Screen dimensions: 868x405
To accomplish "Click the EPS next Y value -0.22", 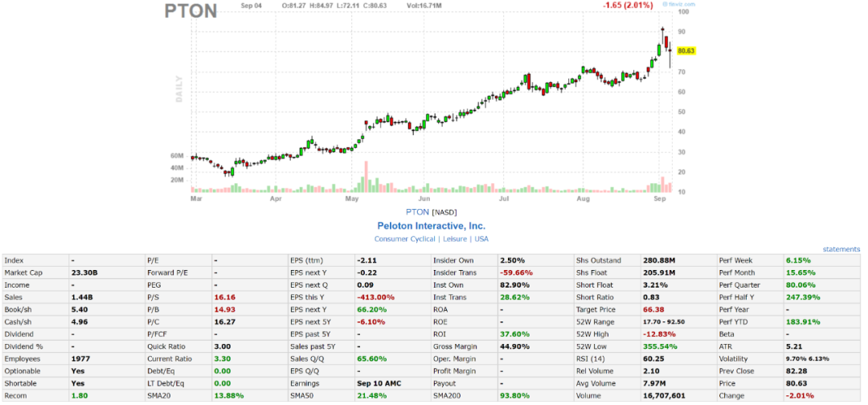I will (x=366, y=272).
